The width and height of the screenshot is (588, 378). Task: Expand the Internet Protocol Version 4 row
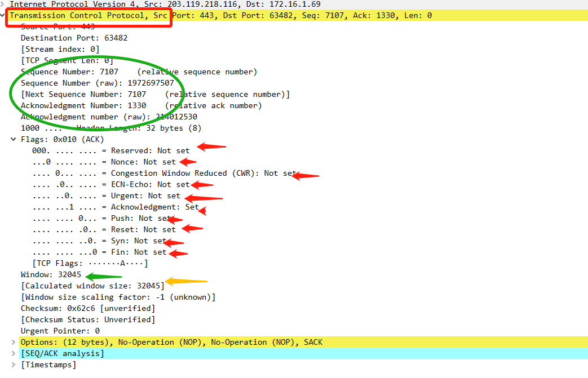(2, 5)
